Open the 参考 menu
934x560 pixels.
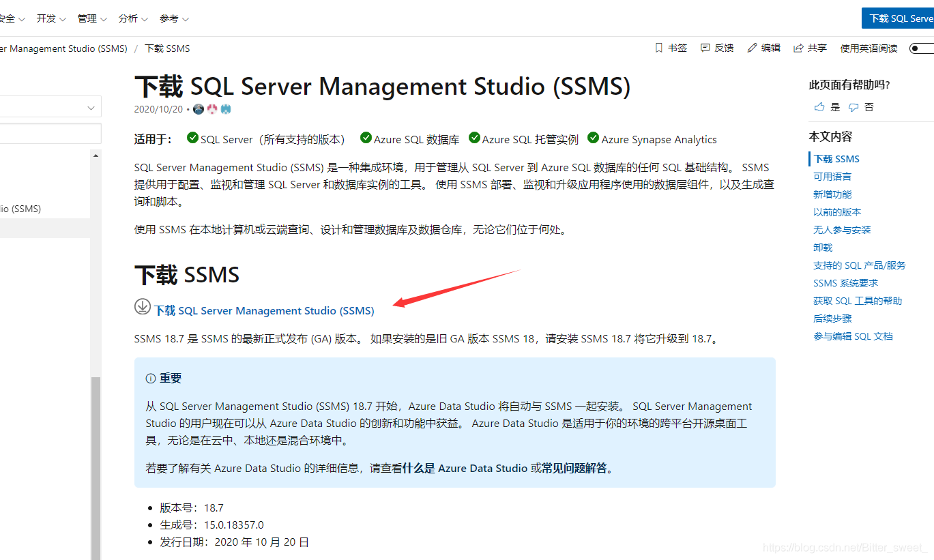(x=174, y=18)
